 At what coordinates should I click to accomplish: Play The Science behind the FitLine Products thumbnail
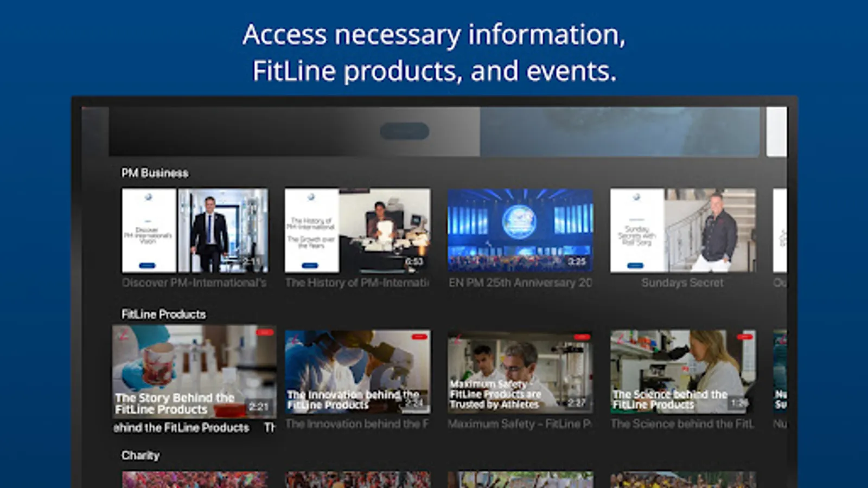click(x=683, y=371)
